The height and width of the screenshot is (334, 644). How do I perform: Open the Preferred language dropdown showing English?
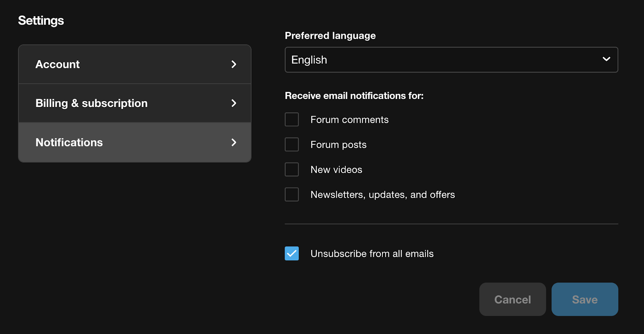click(x=451, y=60)
